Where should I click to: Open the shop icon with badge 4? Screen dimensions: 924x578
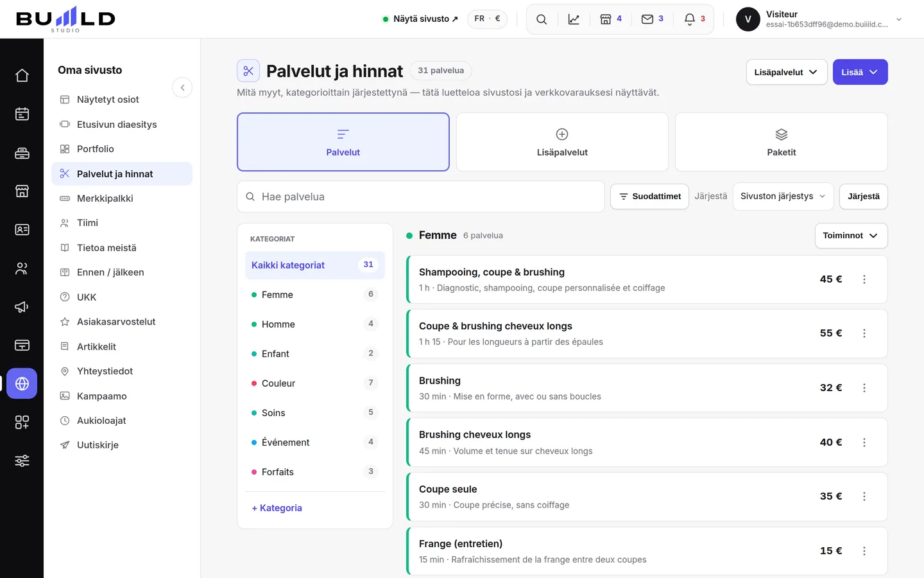(611, 19)
